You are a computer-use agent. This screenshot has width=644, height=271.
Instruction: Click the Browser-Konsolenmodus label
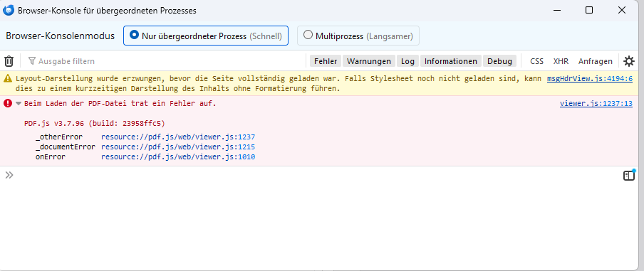point(61,36)
